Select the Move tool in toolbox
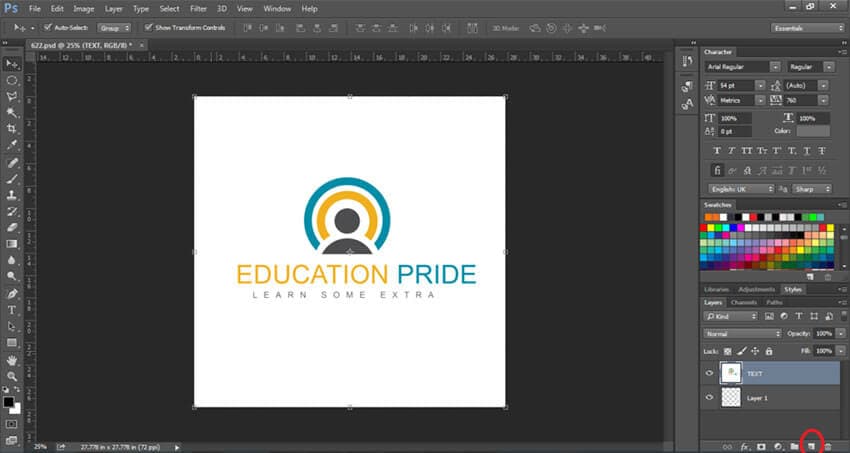Screen dimensions: 850x453 click(11, 64)
